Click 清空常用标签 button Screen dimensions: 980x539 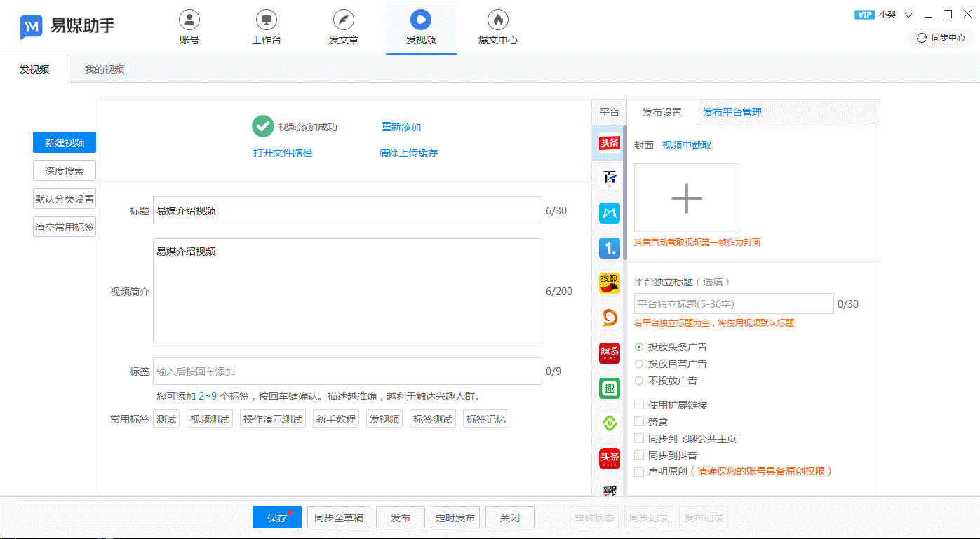[x=65, y=226]
